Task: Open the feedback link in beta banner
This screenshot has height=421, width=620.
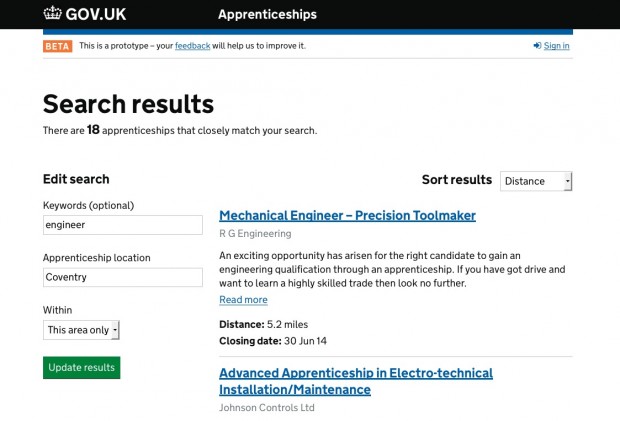Action: tap(193, 46)
